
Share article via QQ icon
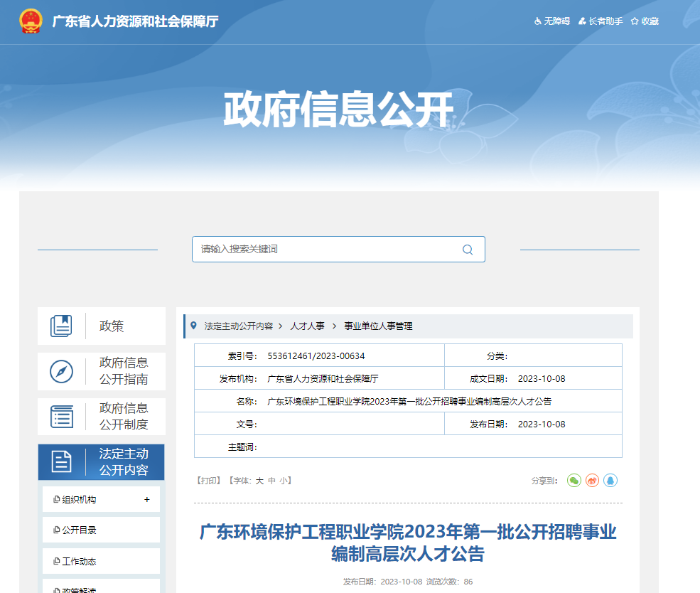pyautogui.click(x=610, y=481)
